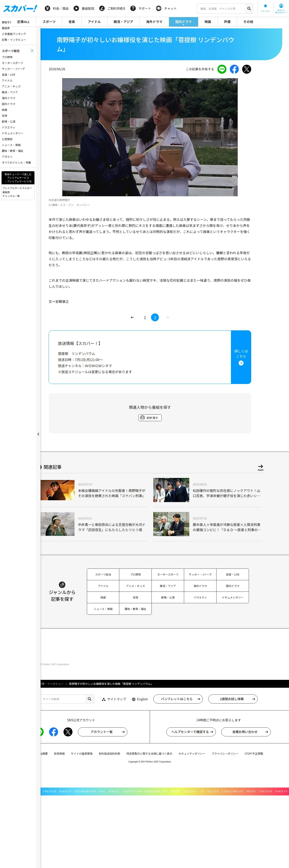
Task: Switch language to English
Action: click(x=140, y=699)
